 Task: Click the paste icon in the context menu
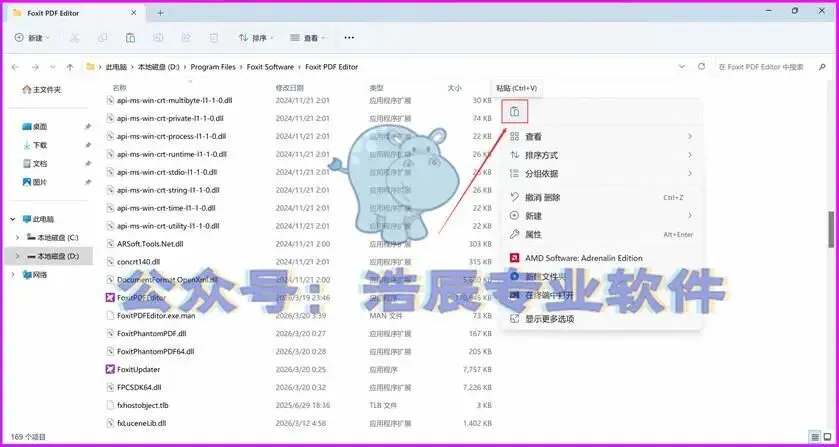[515, 111]
